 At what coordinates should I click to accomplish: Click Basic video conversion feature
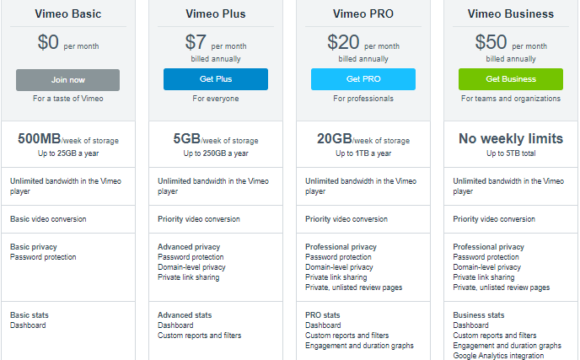(48, 219)
